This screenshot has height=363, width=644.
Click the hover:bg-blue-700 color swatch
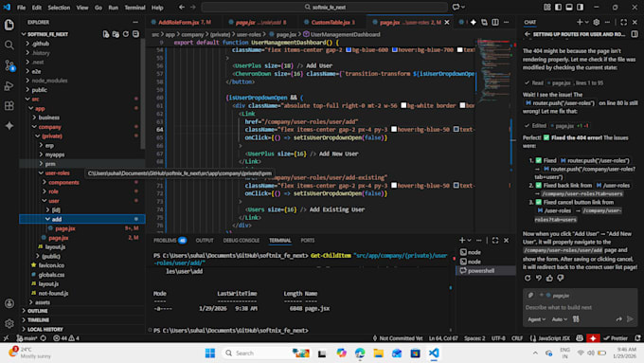(x=395, y=49)
